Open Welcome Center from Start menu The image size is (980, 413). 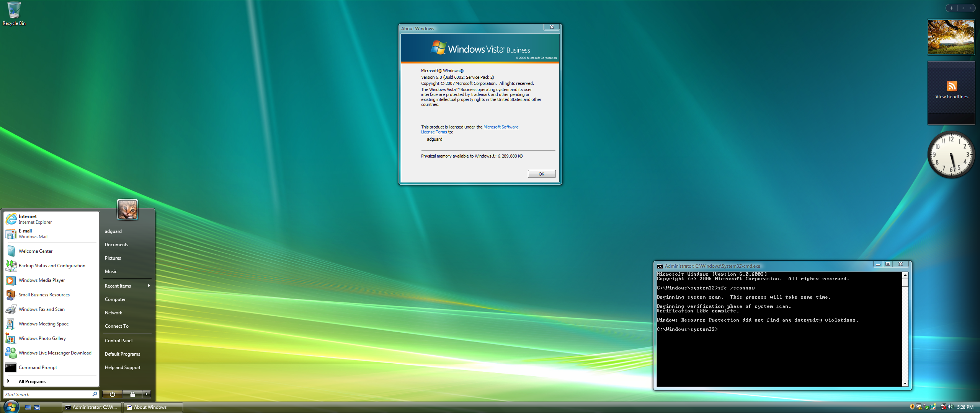pyautogui.click(x=51, y=251)
